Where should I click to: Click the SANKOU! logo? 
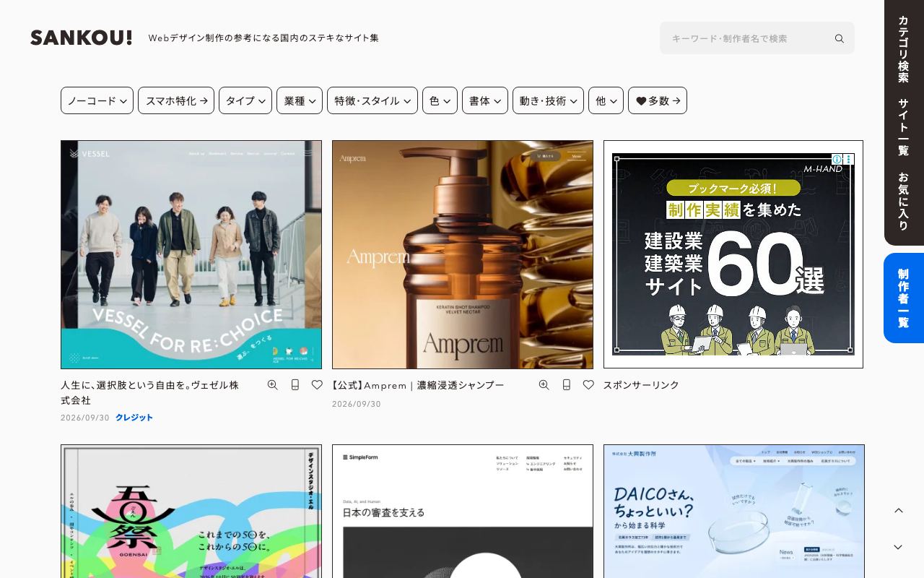(x=81, y=38)
